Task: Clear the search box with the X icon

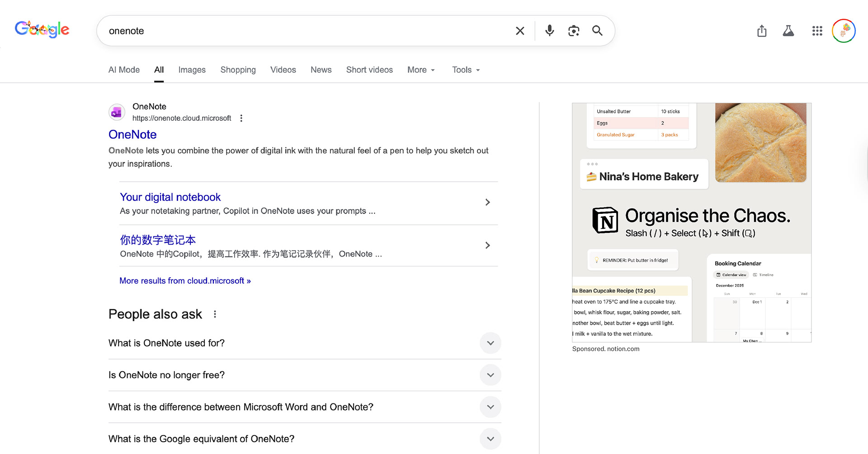Action: click(520, 31)
